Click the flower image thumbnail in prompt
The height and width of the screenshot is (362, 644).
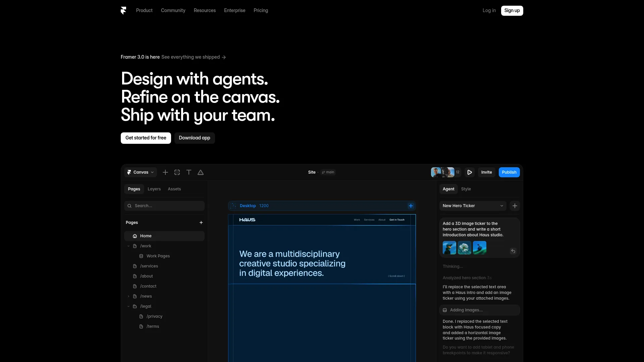tap(465, 248)
